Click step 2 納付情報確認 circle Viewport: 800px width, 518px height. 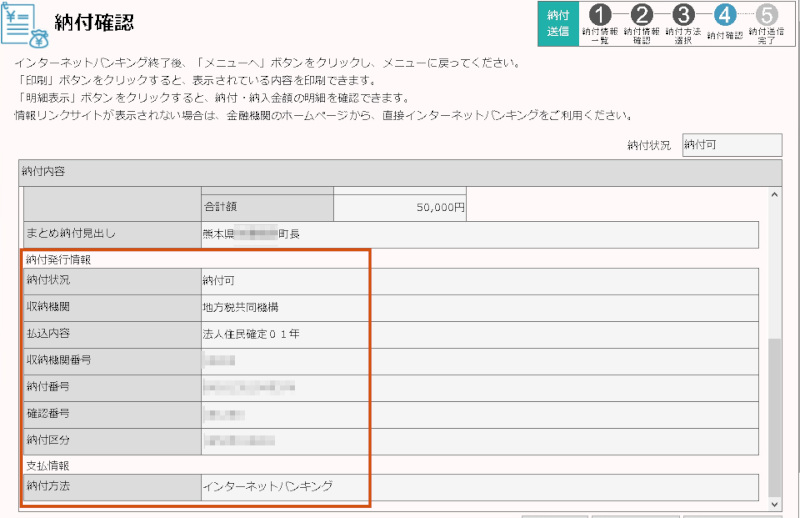pyautogui.click(x=642, y=15)
